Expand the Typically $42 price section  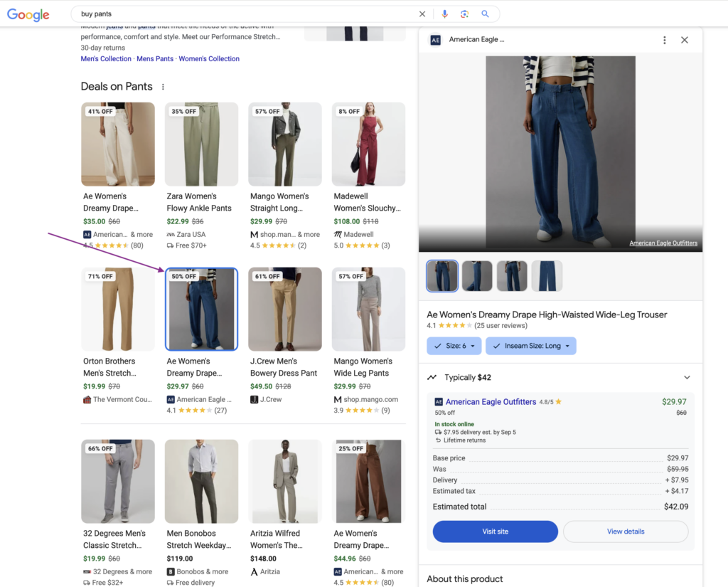coord(687,377)
